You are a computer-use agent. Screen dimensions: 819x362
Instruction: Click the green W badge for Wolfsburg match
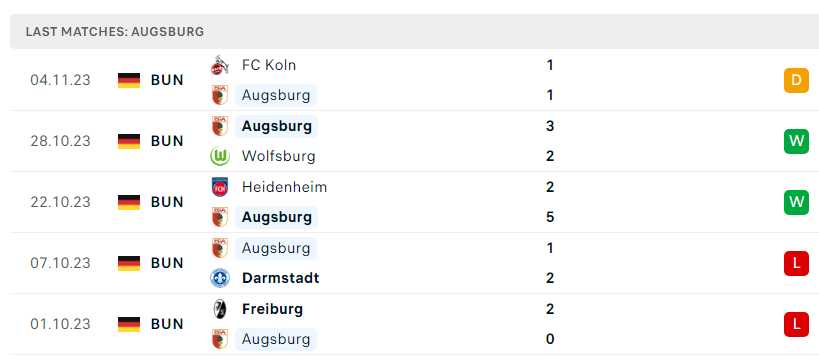(796, 141)
